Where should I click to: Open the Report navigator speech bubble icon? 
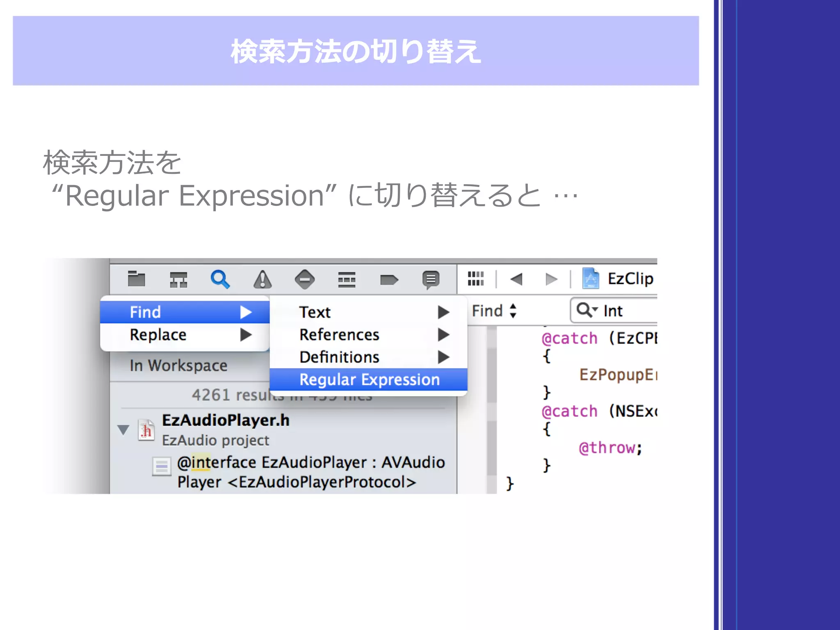pyautogui.click(x=431, y=280)
